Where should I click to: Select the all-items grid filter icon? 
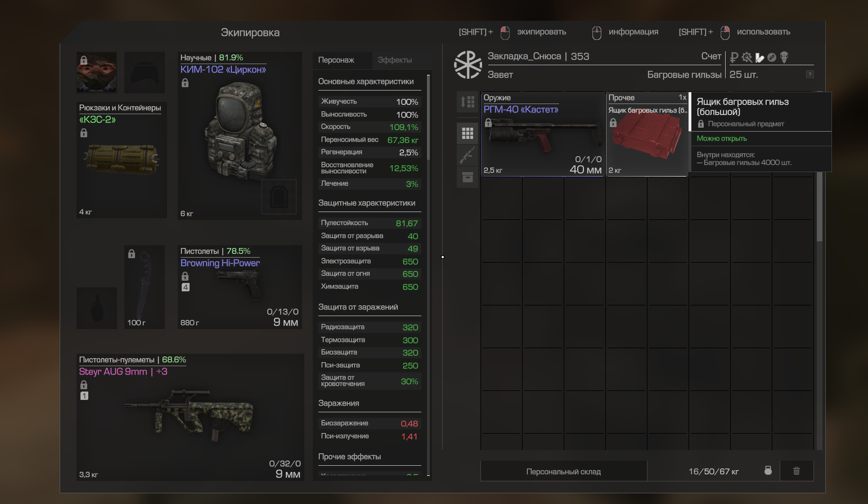467,133
